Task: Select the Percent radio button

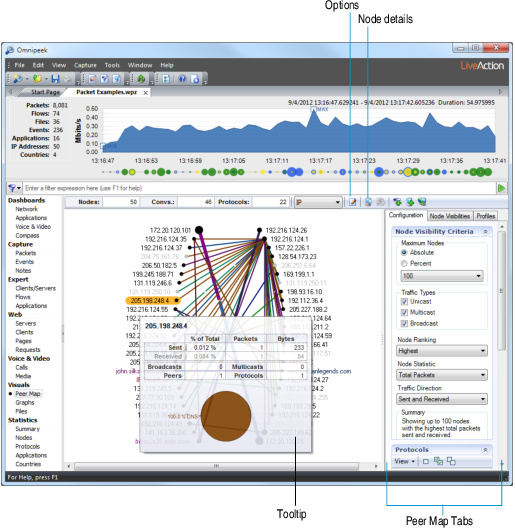Action: pyautogui.click(x=404, y=263)
